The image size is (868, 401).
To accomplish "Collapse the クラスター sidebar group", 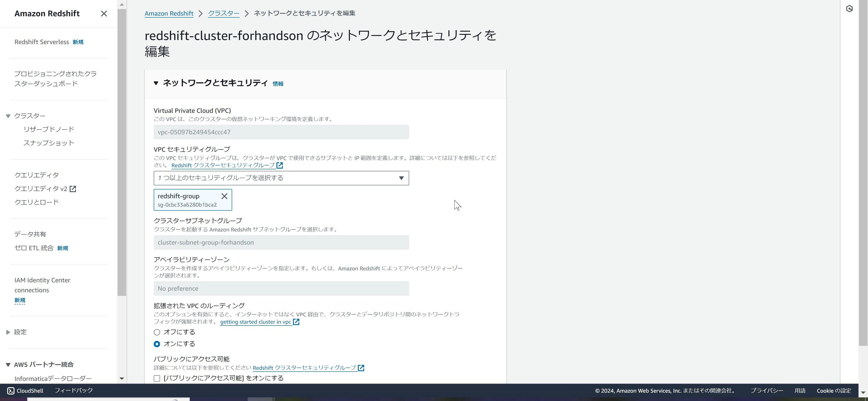I will [8, 116].
